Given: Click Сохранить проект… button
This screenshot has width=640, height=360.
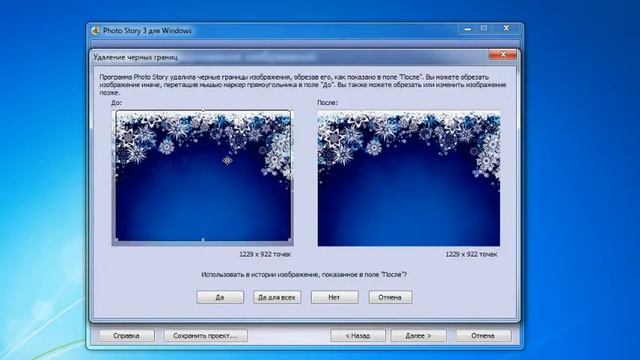Looking at the screenshot, I should (x=205, y=336).
